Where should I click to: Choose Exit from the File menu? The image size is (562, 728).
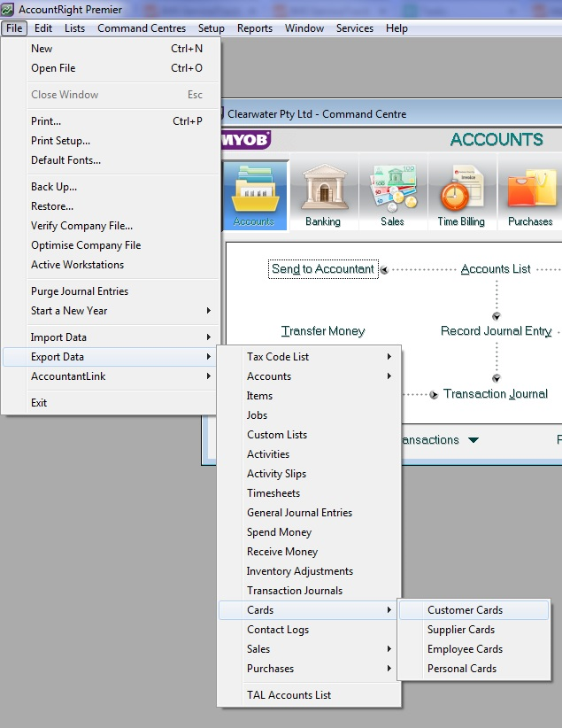(x=111, y=403)
